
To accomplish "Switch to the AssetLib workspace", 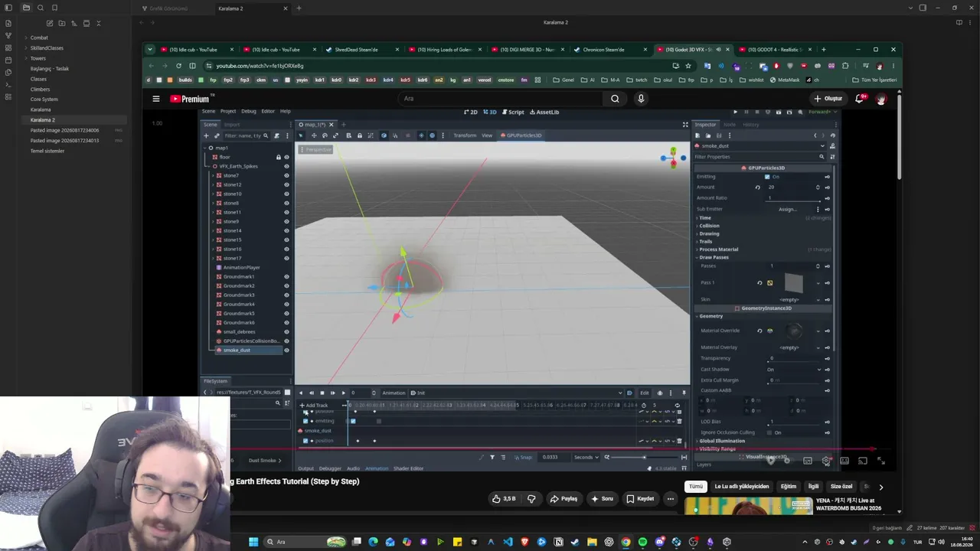I will click(x=544, y=112).
